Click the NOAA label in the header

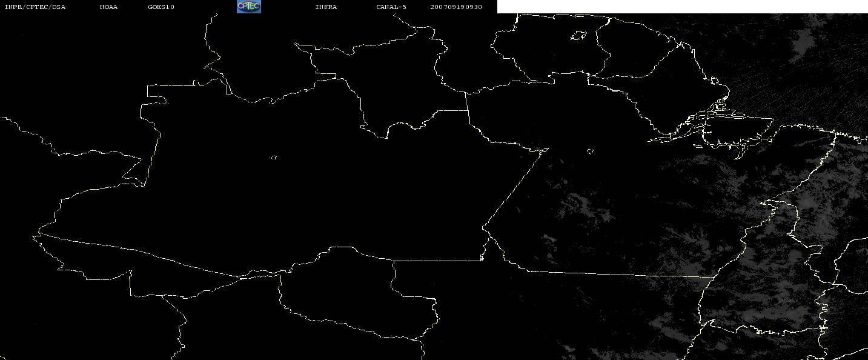[x=108, y=7]
